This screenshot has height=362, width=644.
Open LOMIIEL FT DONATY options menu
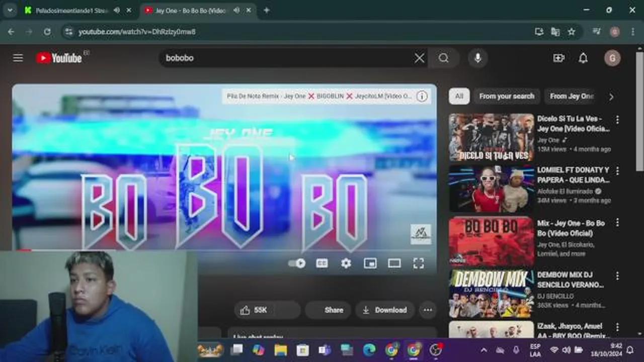617,171
